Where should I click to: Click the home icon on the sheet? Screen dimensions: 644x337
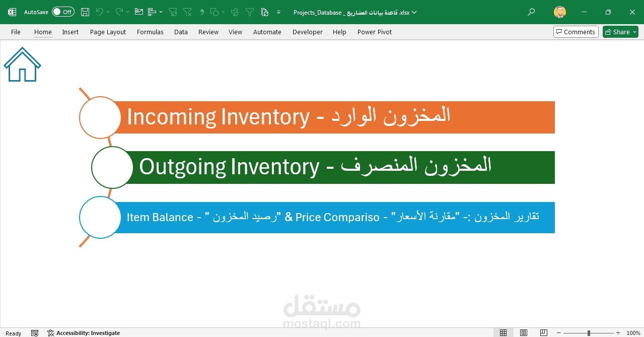(22, 64)
